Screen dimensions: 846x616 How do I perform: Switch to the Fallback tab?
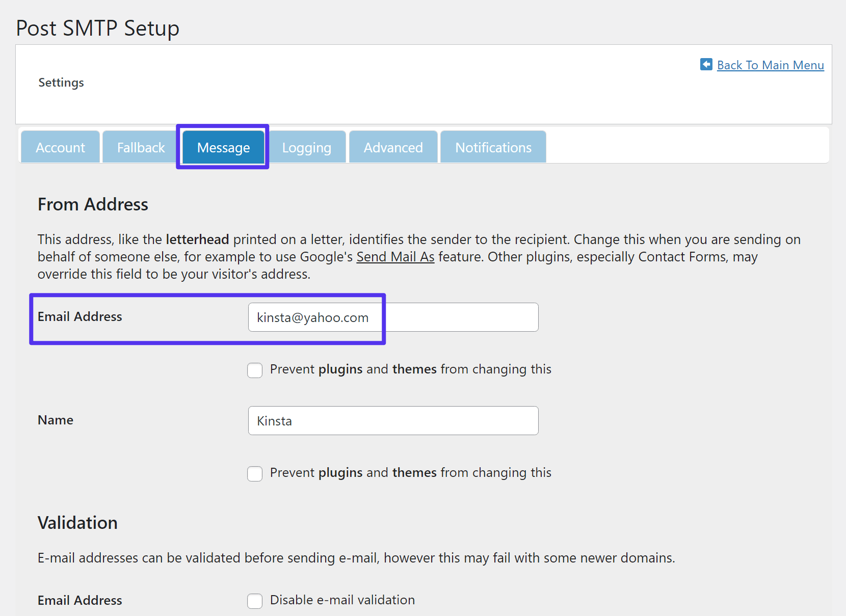140,147
